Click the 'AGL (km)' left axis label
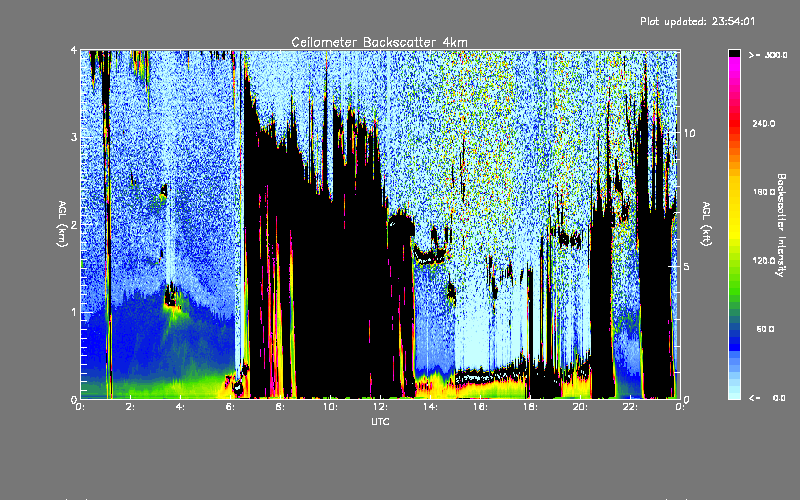Viewport: 800px width, 500px height. click(62, 224)
